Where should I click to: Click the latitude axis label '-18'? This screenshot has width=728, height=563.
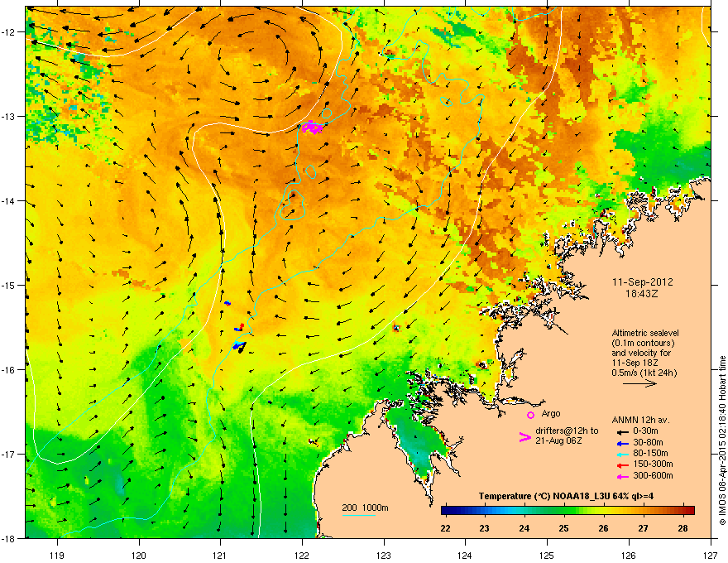(x=8, y=538)
